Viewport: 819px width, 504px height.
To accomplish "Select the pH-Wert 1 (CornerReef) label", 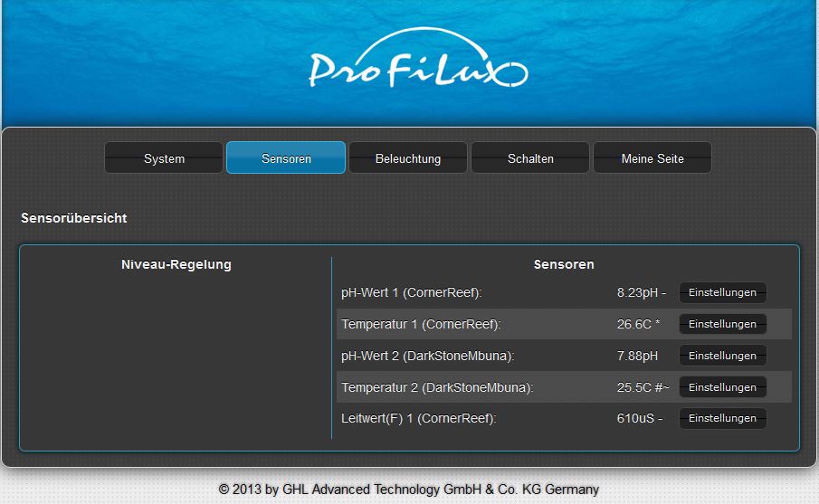I will click(x=412, y=292).
